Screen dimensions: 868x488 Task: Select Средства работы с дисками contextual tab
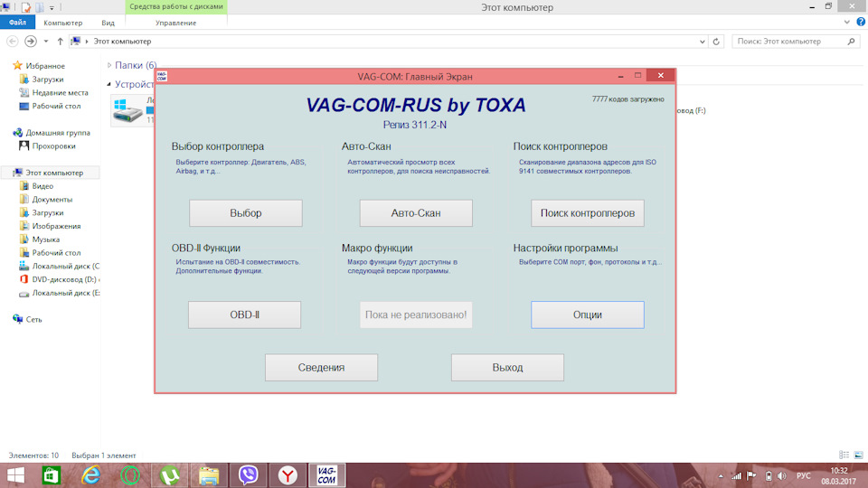tap(176, 6)
